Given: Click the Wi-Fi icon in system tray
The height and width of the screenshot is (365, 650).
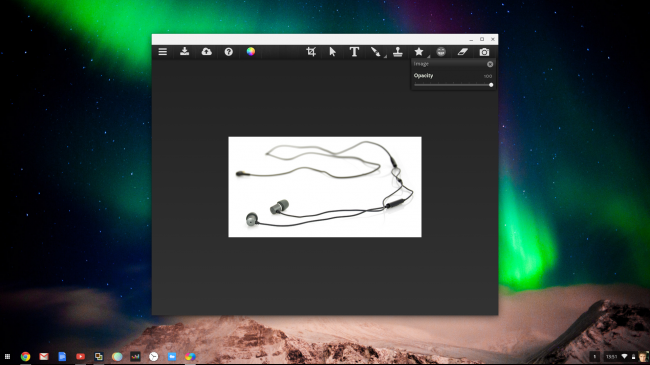Looking at the screenshot, I should click(624, 357).
